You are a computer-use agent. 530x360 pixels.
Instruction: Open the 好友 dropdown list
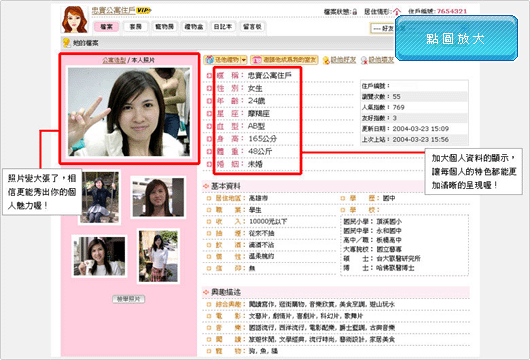383,28
